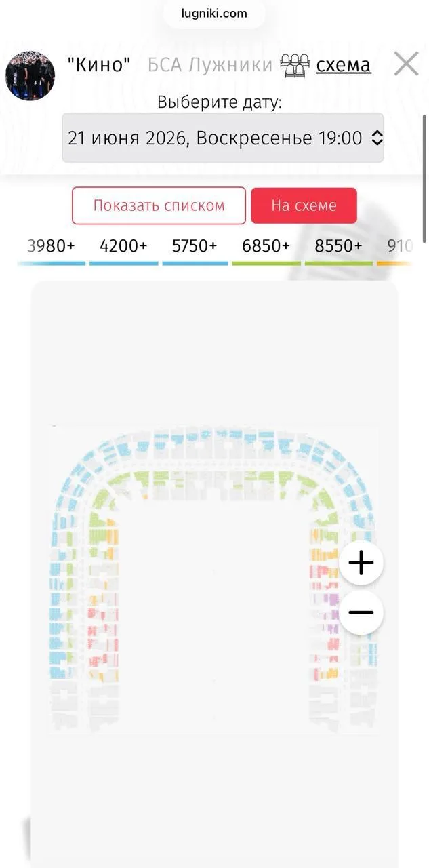
Task: Expand the date dropdown 21 июня 2026
Action: (223, 138)
